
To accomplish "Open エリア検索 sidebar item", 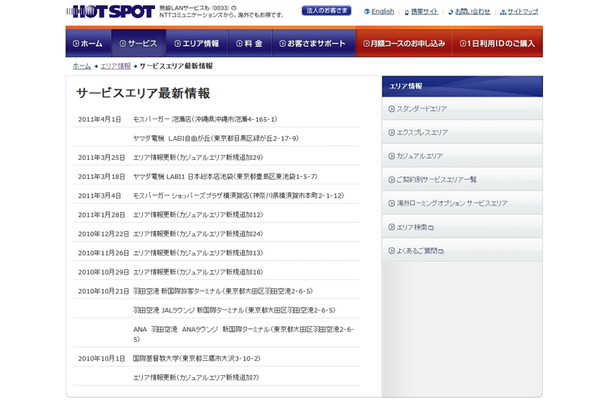I will click(x=462, y=227).
